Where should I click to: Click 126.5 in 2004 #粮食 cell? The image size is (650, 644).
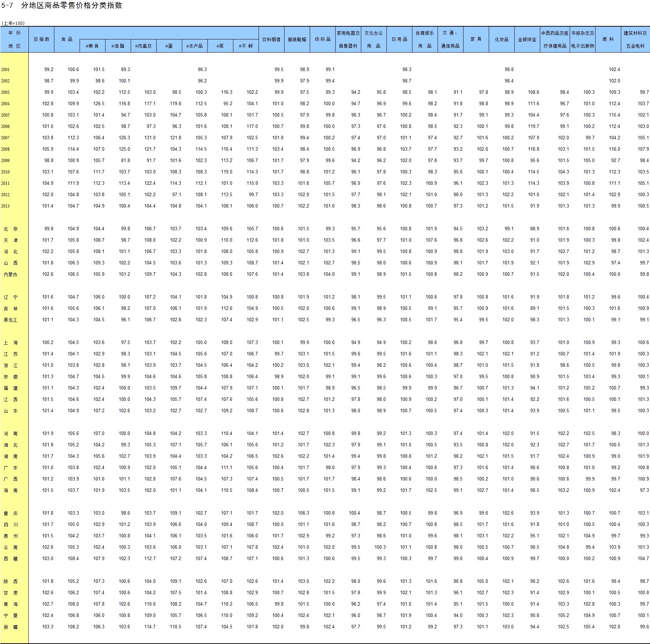coord(99,103)
